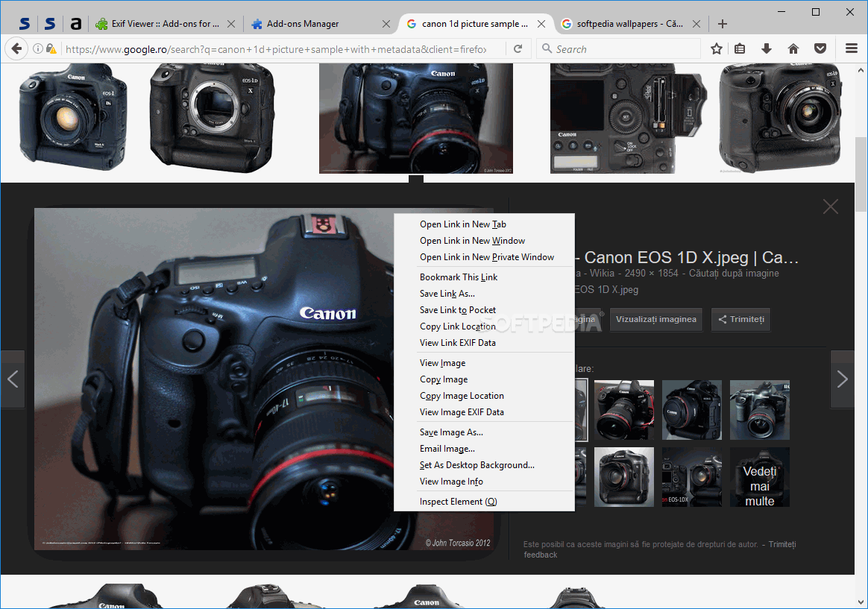Go to the Home page icon
This screenshot has height=609, width=868.
click(793, 48)
